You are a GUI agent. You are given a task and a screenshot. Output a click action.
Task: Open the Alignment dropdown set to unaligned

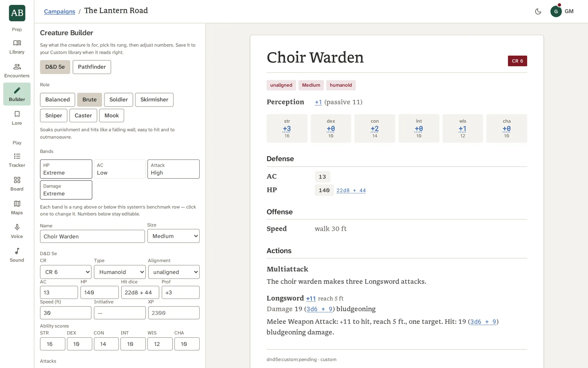coord(174,272)
